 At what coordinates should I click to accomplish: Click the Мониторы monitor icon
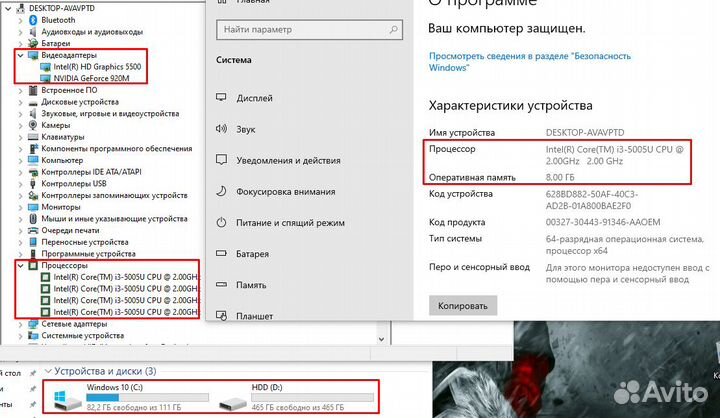(33, 207)
